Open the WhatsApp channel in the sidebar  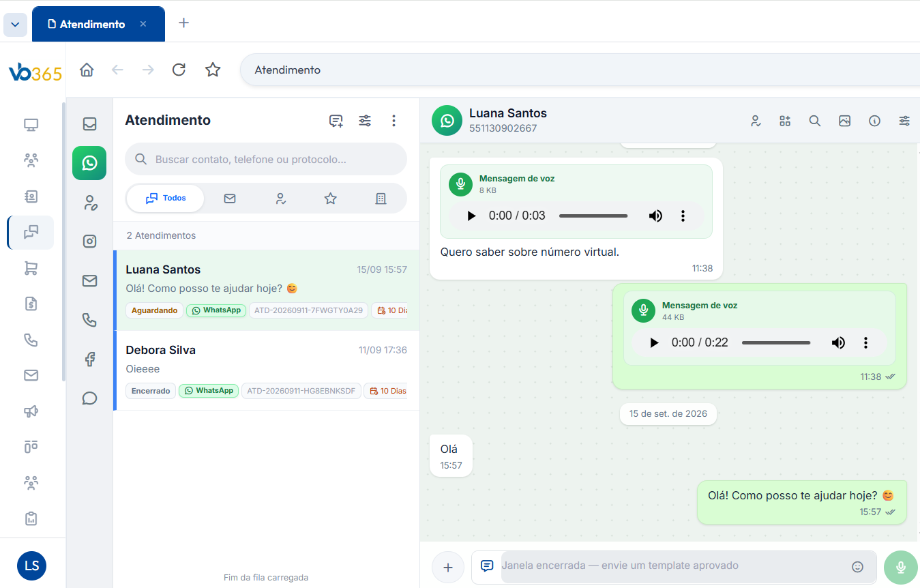tap(89, 163)
